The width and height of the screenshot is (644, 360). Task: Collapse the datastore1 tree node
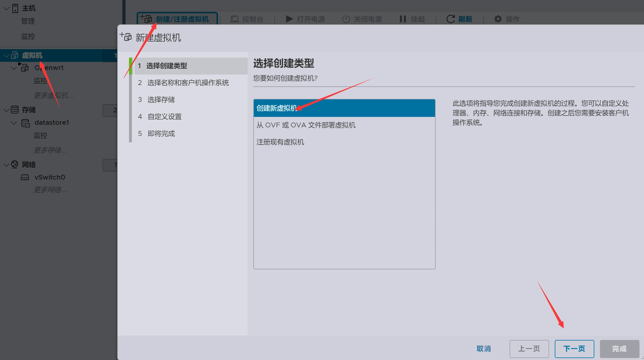click(x=14, y=123)
